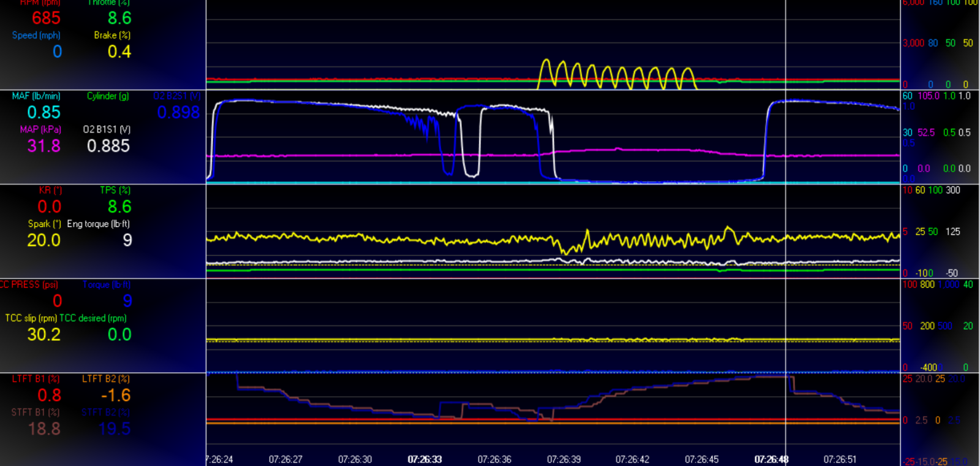Select the Speed (mph) readout
The height and width of the screenshot is (466, 980).
click(57, 52)
